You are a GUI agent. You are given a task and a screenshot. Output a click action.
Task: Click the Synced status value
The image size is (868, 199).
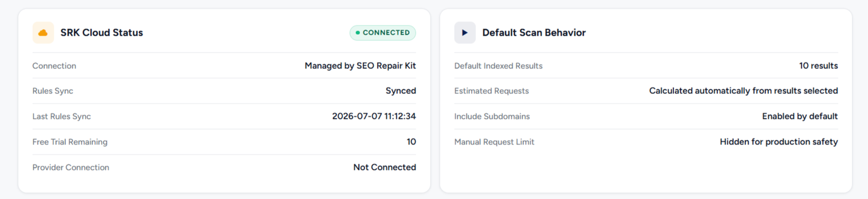[401, 91]
